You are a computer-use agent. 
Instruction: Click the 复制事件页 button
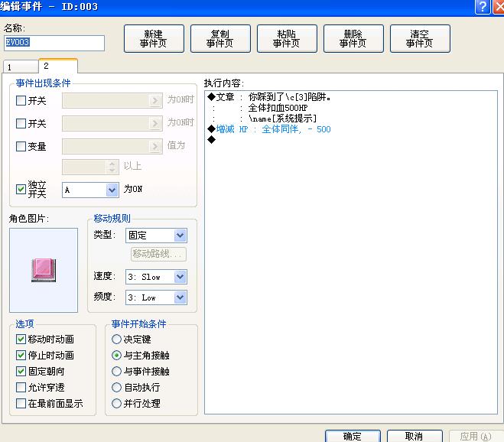coord(220,38)
